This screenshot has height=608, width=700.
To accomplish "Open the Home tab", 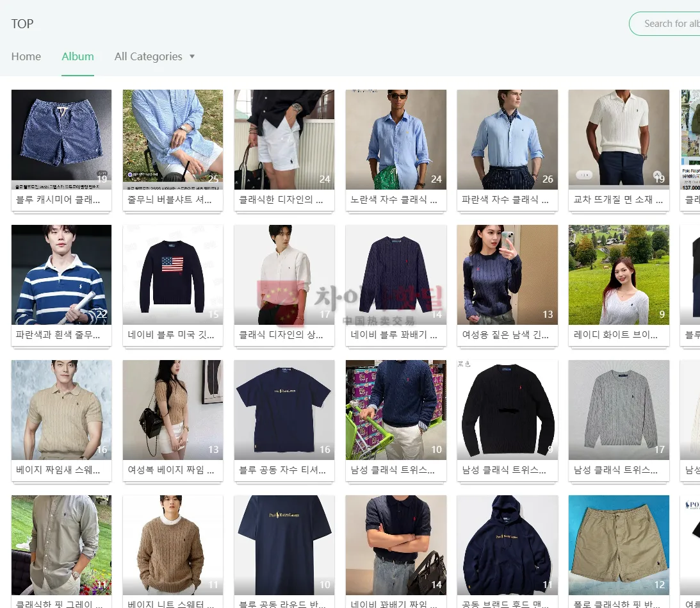I will click(26, 56).
